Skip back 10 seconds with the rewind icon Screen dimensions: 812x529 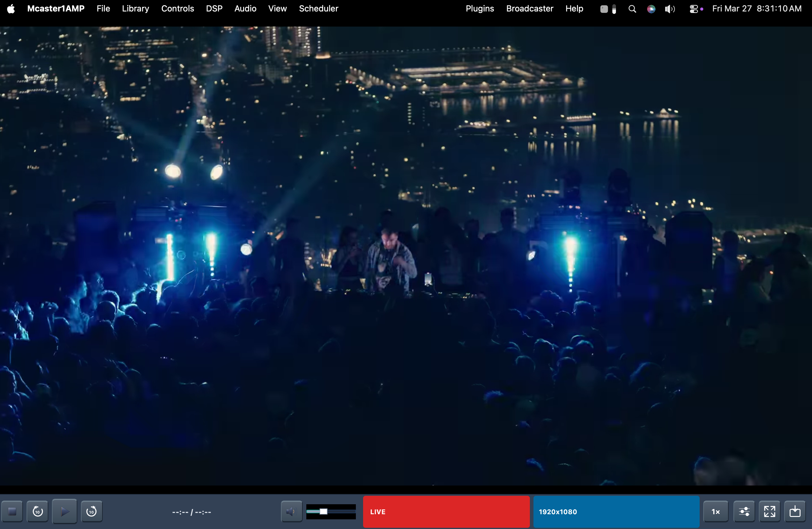tap(37, 511)
